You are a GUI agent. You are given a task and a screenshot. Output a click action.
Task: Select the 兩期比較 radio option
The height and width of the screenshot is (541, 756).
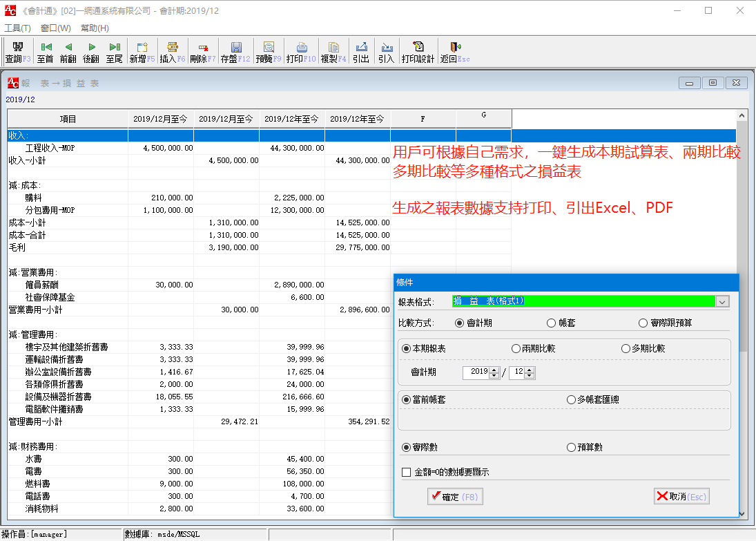tap(516, 349)
